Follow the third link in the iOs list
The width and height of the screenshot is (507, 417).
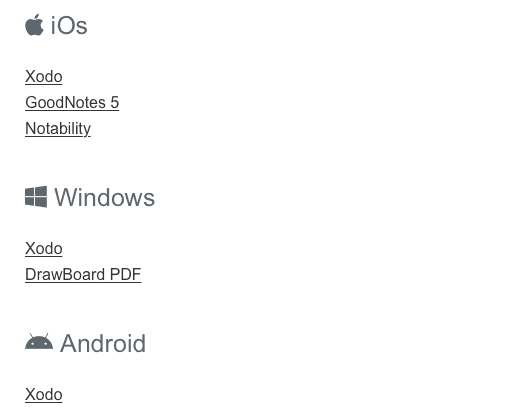click(x=58, y=129)
